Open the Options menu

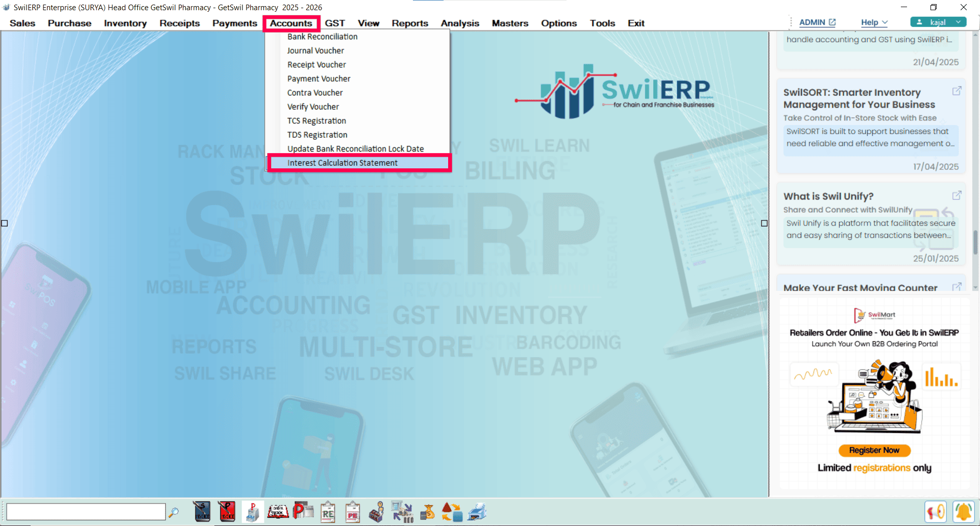559,23
